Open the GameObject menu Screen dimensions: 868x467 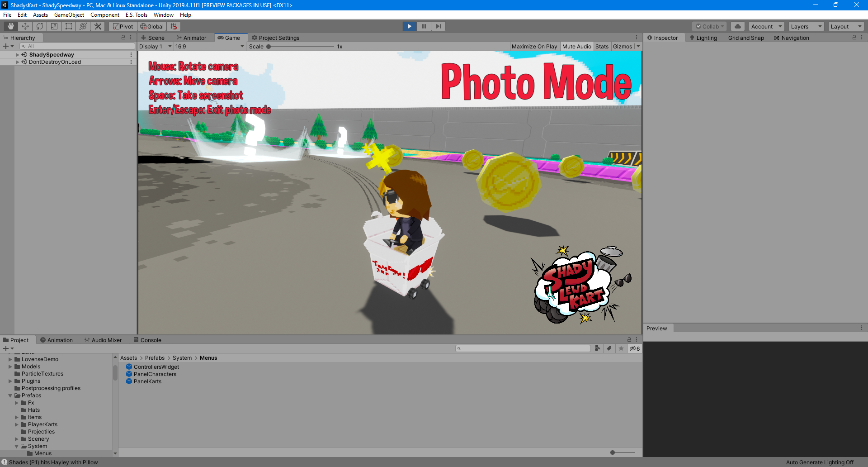point(69,15)
